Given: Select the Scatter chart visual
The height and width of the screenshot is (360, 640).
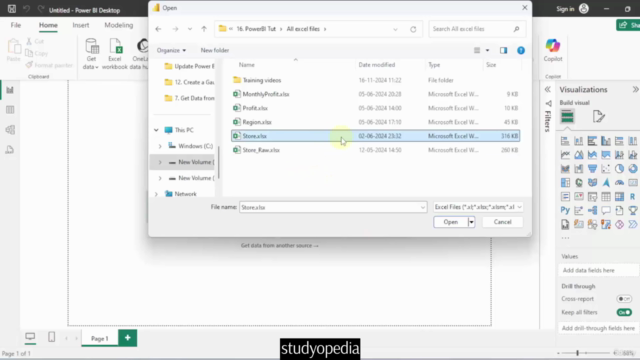Looking at the screenshot, I should tap(606, 169).
